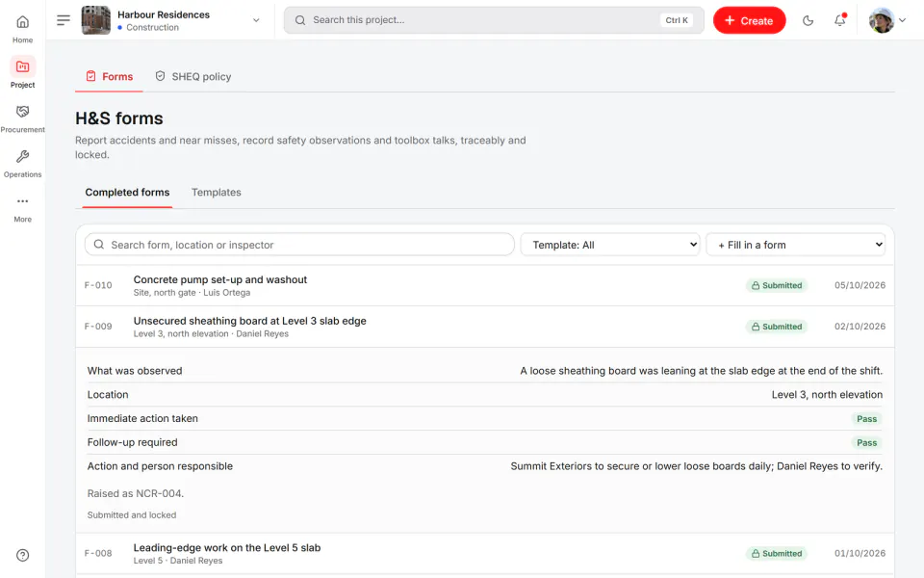
Task: Expand the user account chevron
Action: coord(902,20)
